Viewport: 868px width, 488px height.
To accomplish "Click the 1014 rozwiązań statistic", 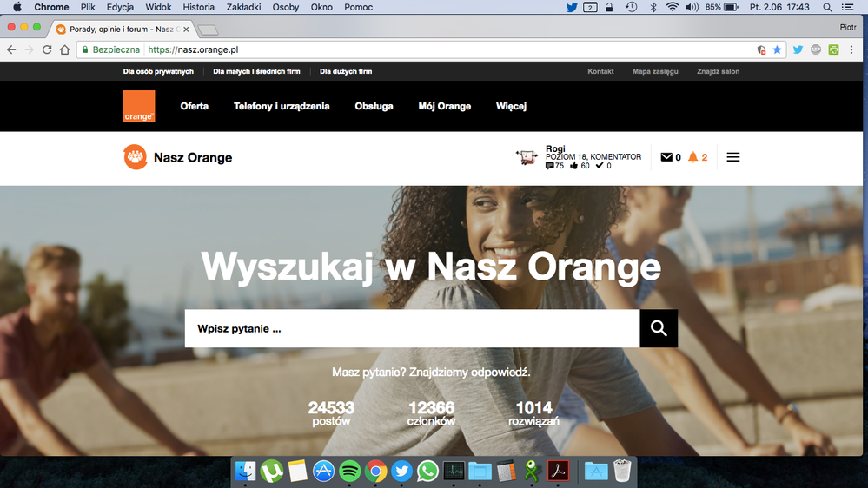I will click(533, 413).
